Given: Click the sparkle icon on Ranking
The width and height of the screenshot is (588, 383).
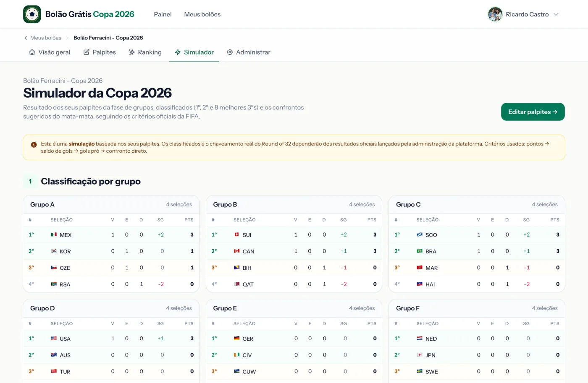Looking at the screenshot, I should click(132, 52).
